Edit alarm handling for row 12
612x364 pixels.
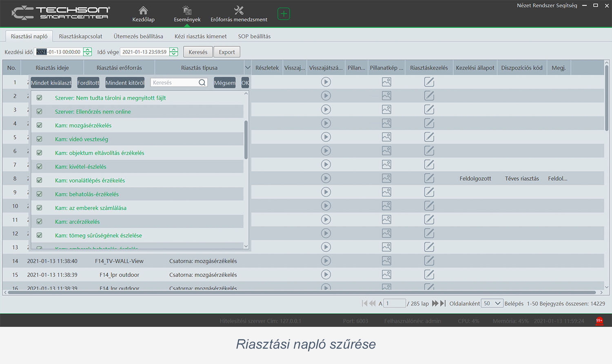[x=429, y=233]
